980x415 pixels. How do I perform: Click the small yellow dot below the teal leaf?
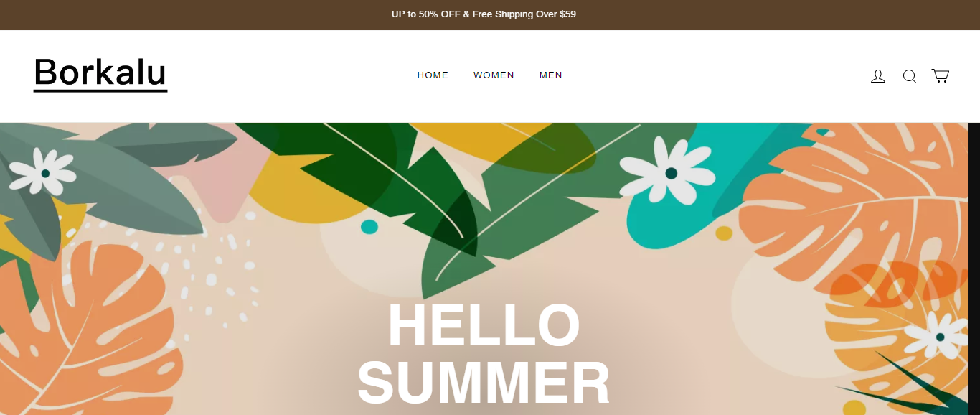pos(724,233)
